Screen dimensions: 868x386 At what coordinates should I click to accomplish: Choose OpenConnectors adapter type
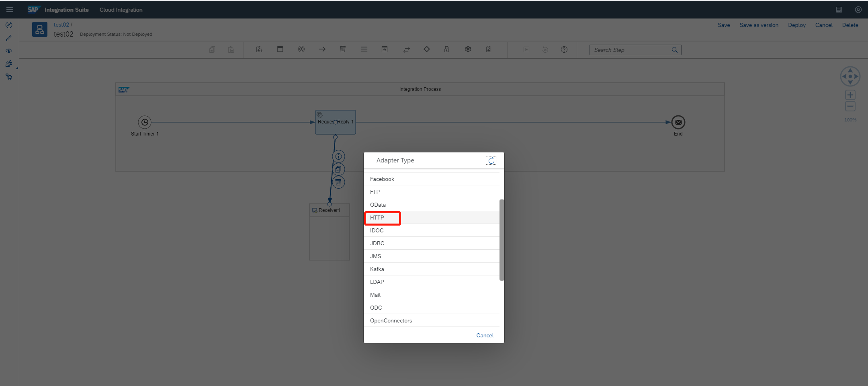(x=432, y=320)
